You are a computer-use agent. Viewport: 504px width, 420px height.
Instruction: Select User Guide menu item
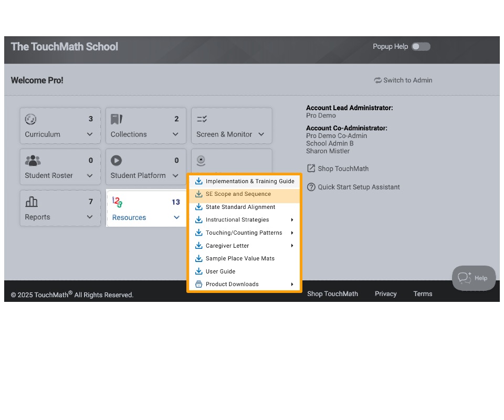coord(244,271)
